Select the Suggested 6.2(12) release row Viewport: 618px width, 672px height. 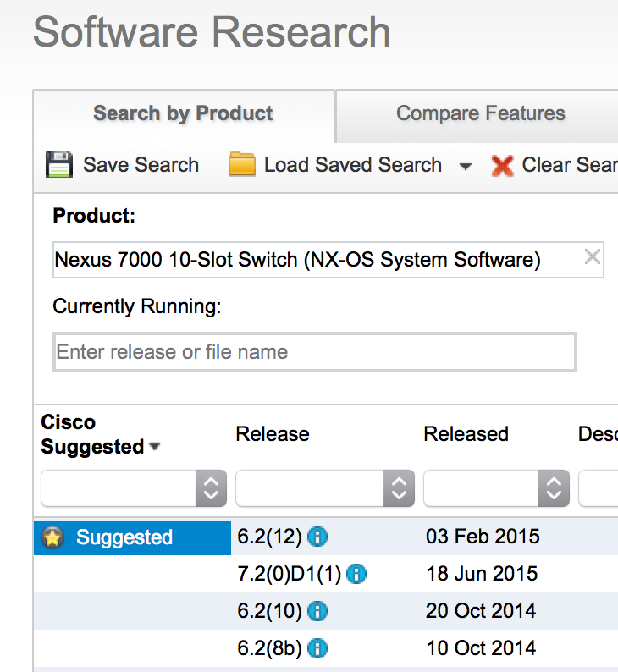coord(326,537)
